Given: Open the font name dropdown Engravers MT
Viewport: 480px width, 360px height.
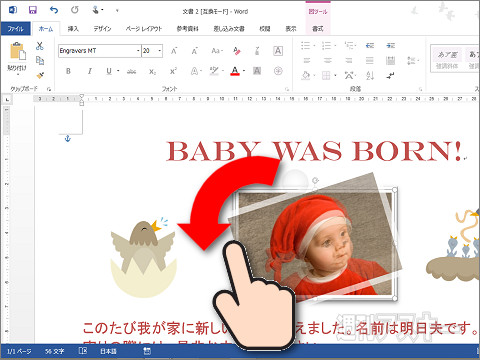Looking at the screenshot, I should pyautogui.click(x=138, y=51).
